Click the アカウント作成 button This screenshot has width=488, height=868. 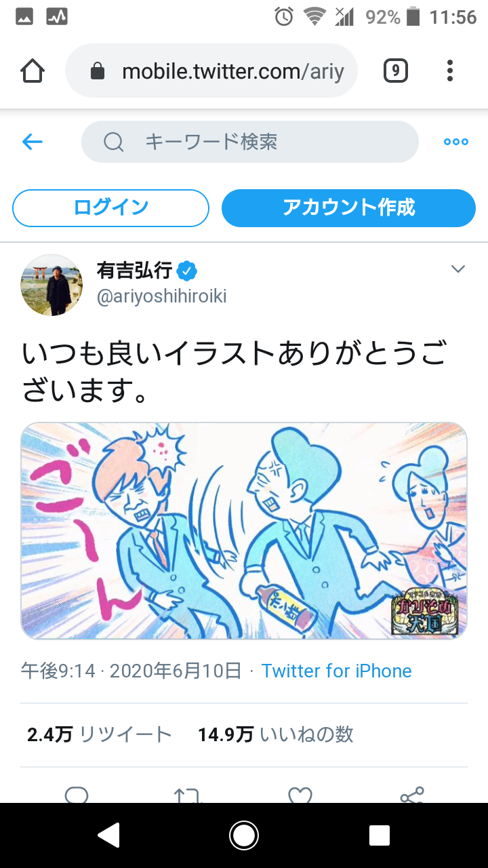[348, 208]
